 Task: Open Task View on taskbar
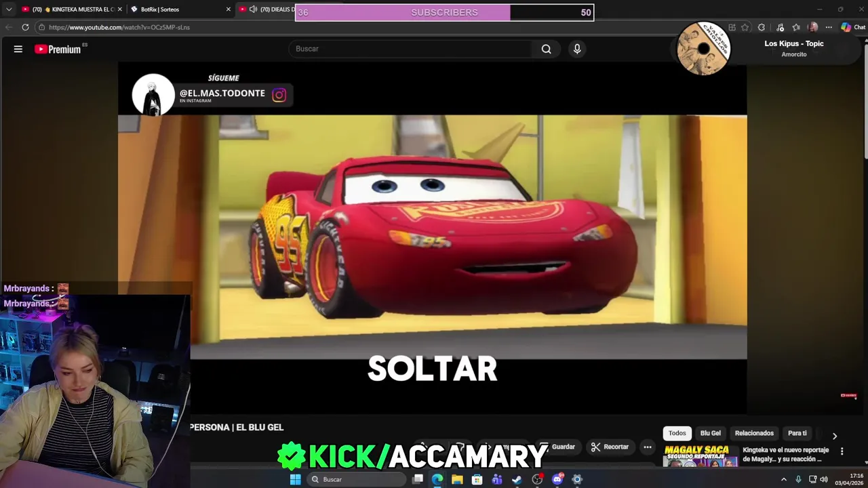point(418,479)
